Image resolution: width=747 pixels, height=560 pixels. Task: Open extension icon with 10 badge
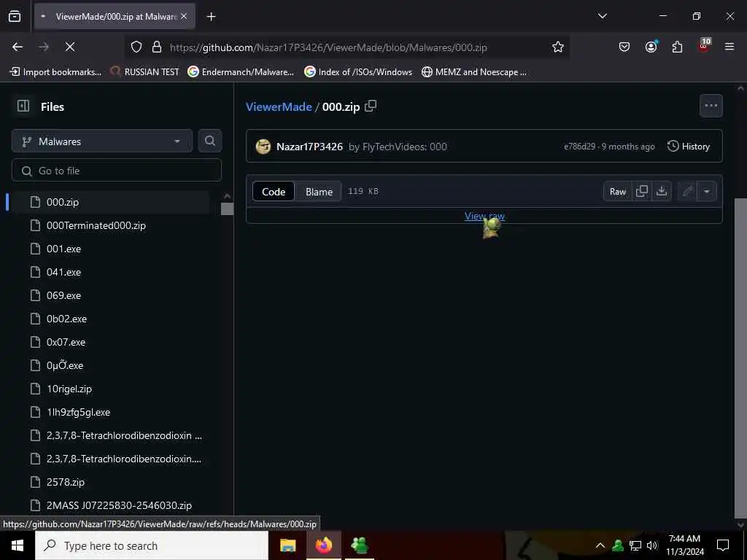click(x=704, y=46)
